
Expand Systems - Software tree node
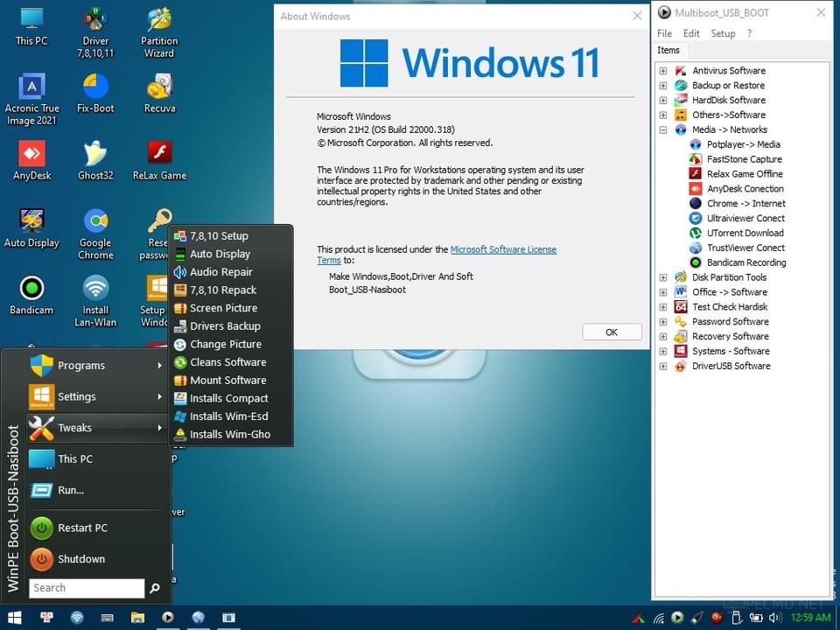[663, 352]
